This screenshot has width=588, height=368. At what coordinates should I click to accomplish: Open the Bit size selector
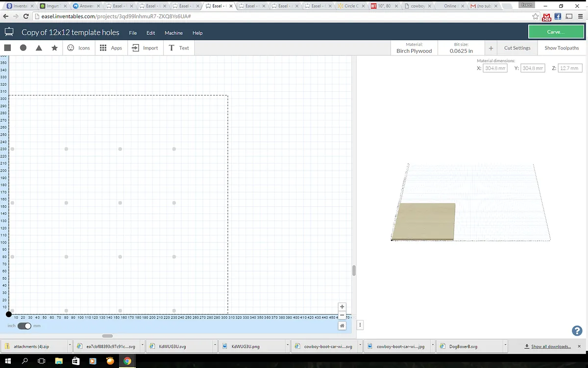coord(461,48)
